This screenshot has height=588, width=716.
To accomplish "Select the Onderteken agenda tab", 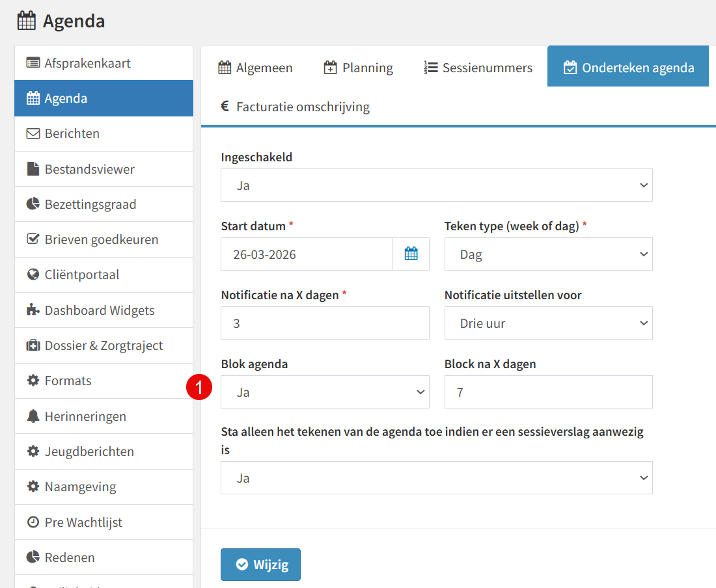I will click(628, 66).
